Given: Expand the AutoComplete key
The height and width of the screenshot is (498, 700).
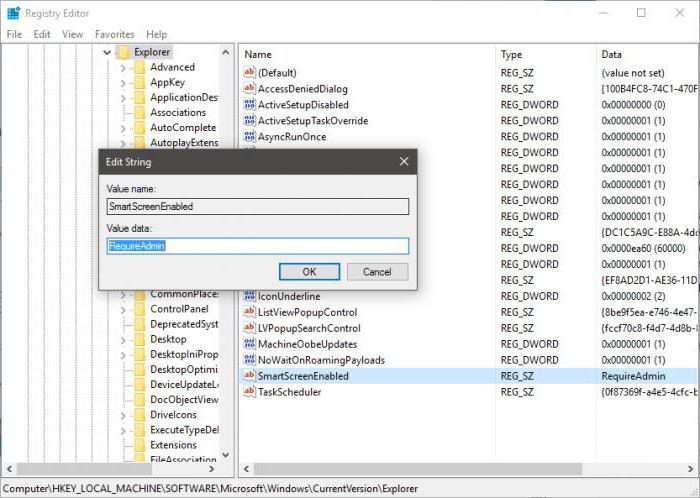Looking at the screenshot, I should pos(123,128).
